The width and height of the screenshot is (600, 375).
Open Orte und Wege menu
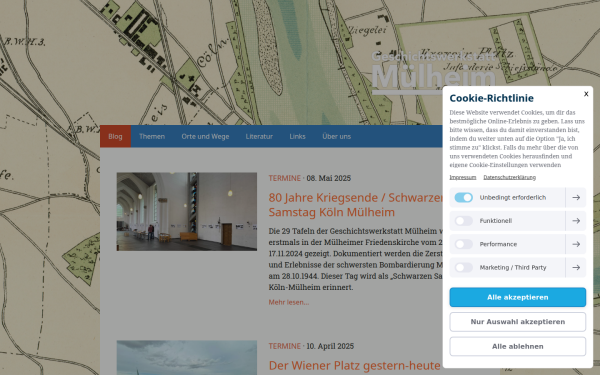[x=205, y=136]
